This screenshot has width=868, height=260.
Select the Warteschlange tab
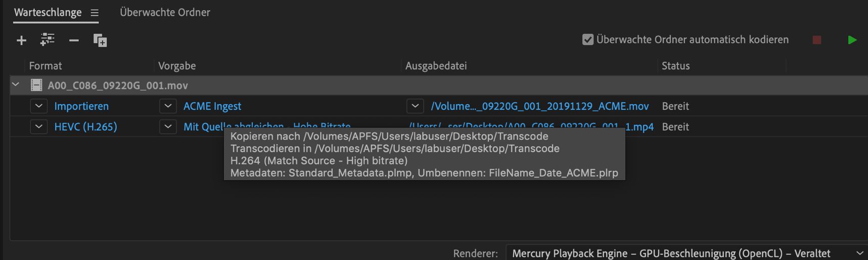pyautogui.click(x=48, y=13)
